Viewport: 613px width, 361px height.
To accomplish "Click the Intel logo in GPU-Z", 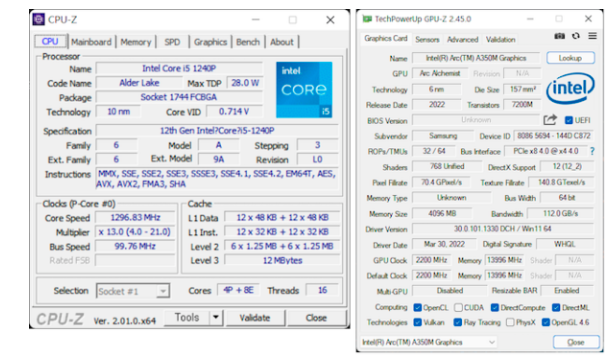I will tap(570, 88).
